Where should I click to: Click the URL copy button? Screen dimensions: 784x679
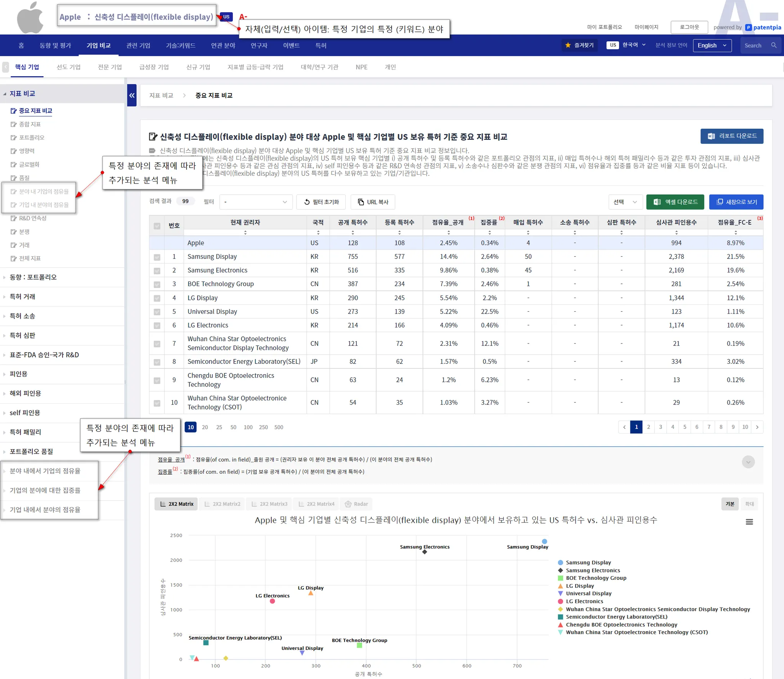[372, 202]
